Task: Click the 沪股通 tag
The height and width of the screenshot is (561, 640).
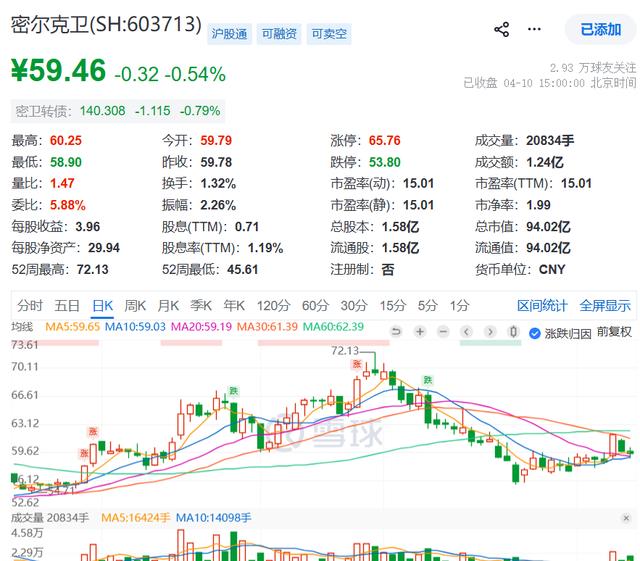Action: pyautogui.click(x=229, y=33)
